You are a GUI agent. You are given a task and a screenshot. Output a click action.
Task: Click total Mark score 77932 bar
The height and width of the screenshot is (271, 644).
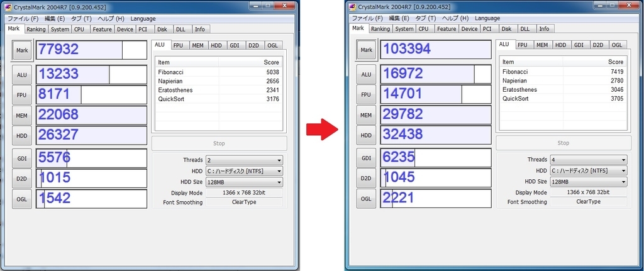(92, 50)
